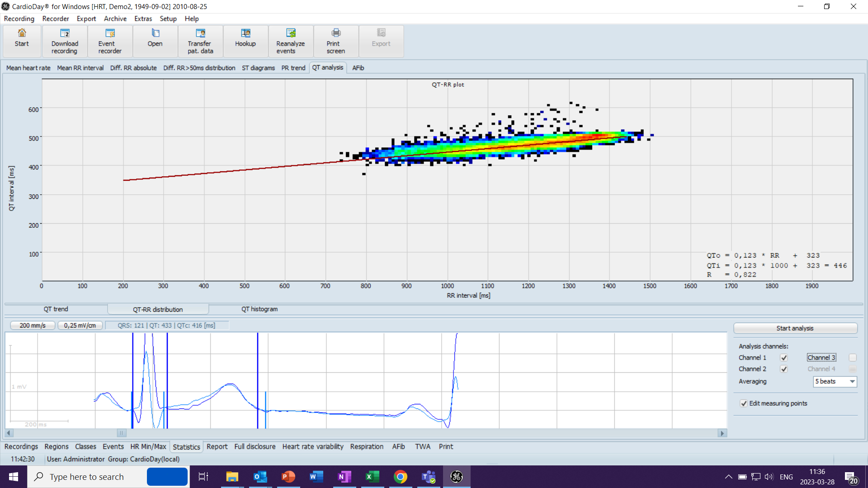Open the notification center icon
The image size is (868, 488).
pyautogui.click(x=851, y=477)
